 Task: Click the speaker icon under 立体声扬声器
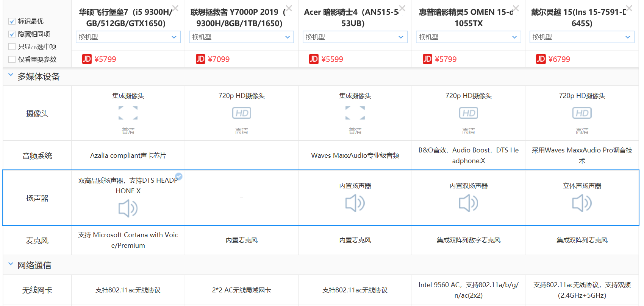click(x=582, y=203)
